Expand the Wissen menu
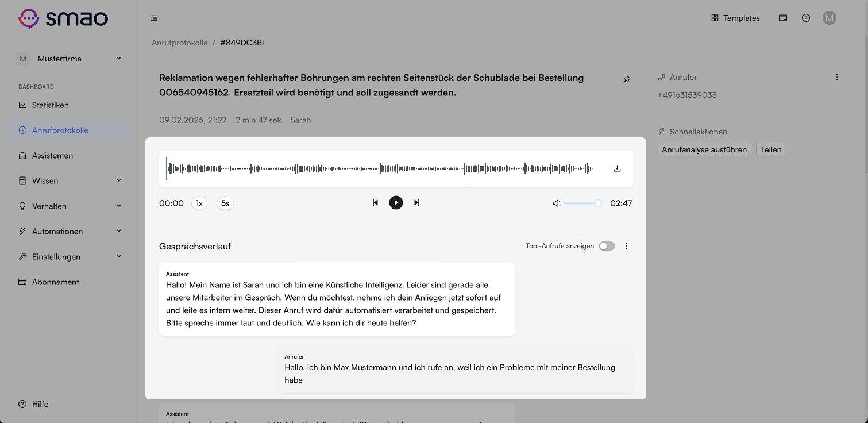Viewport: 868px width, 423px height. click(69, 181)
